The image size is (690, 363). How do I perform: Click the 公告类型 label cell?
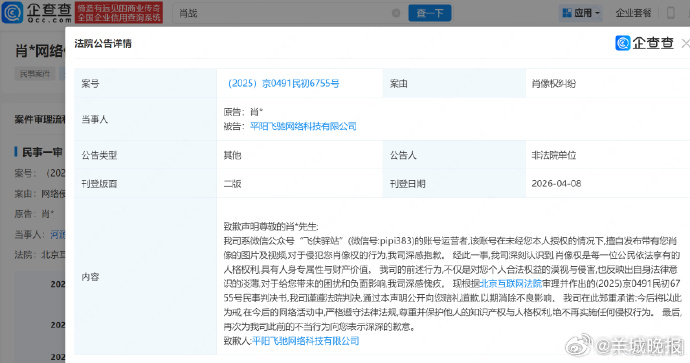[145, 155]
